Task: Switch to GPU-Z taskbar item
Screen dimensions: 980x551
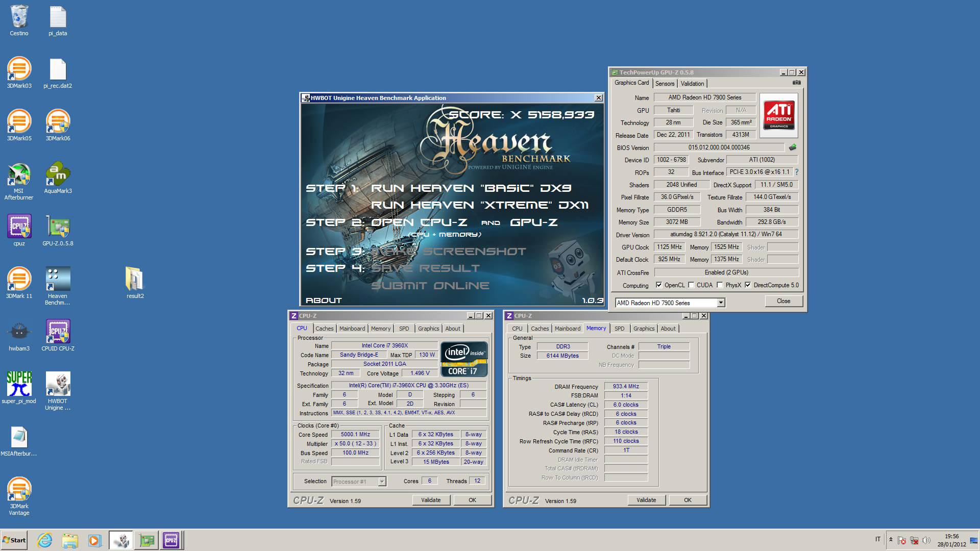Action: (x=146, y=540)
